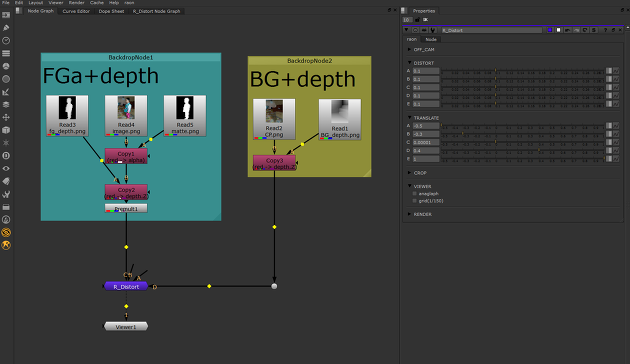Click the DISTORT A slider track

pyautogui.click(x=523, y=71)
